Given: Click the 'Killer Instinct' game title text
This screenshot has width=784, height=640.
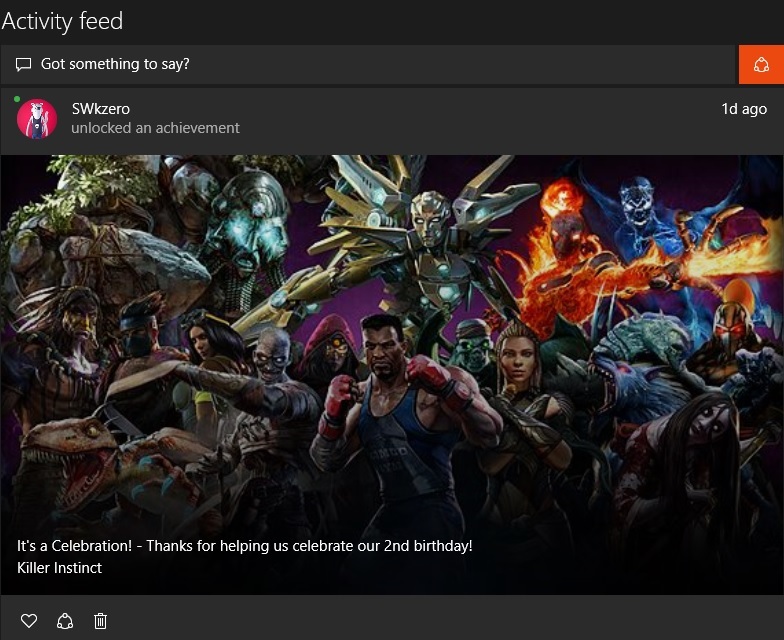Looking at the screenshot, I should pyautogui.click(x=60, y=568).
